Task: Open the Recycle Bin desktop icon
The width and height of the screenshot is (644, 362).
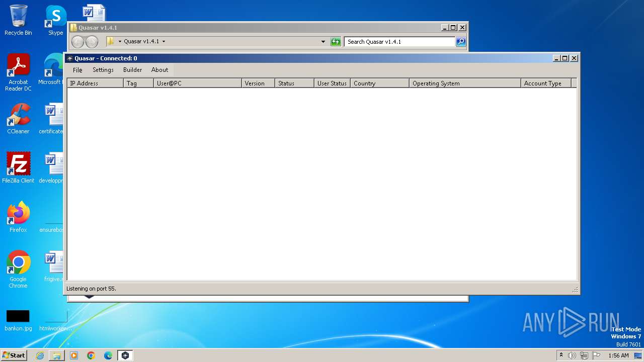Action: tap(18, 20)
